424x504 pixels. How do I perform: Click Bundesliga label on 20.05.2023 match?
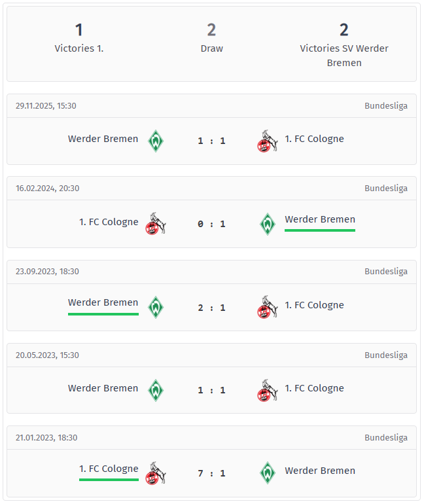(385, 355)
